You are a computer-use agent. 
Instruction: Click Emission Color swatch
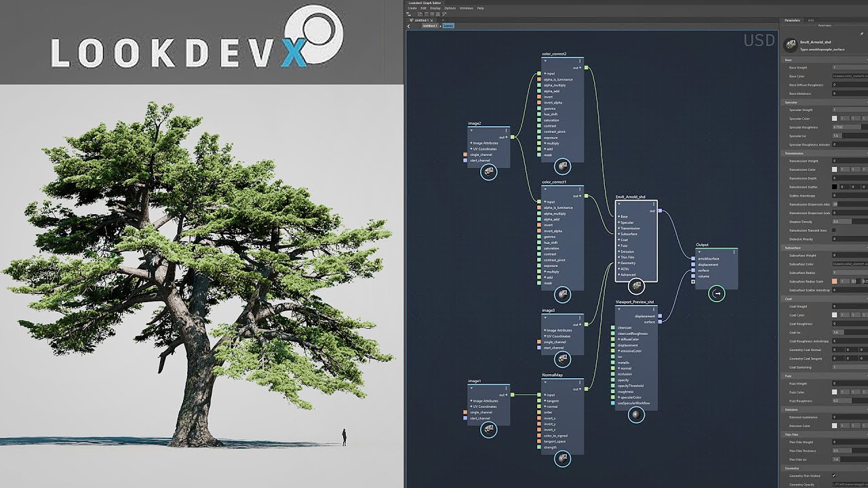coord(835,426)
